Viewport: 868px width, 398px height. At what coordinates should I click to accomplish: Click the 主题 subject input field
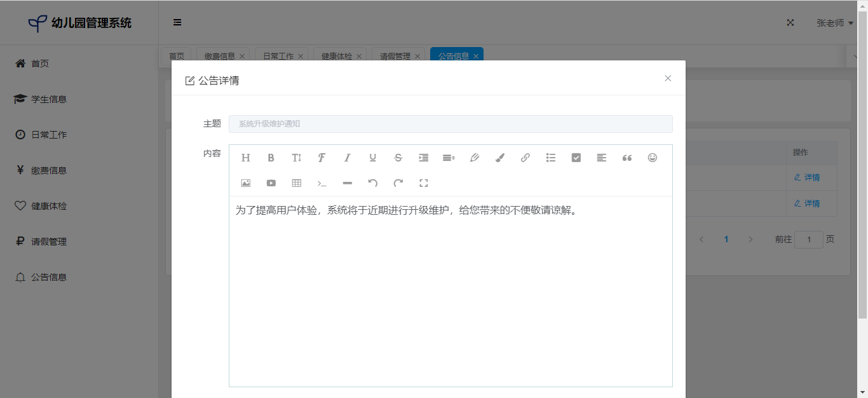450,124
